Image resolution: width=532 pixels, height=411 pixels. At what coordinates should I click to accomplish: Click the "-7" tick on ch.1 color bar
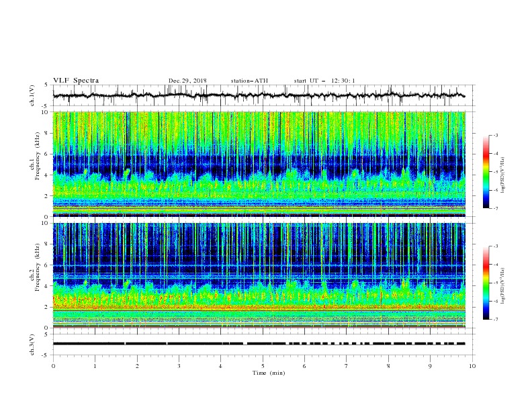(495, 208)
